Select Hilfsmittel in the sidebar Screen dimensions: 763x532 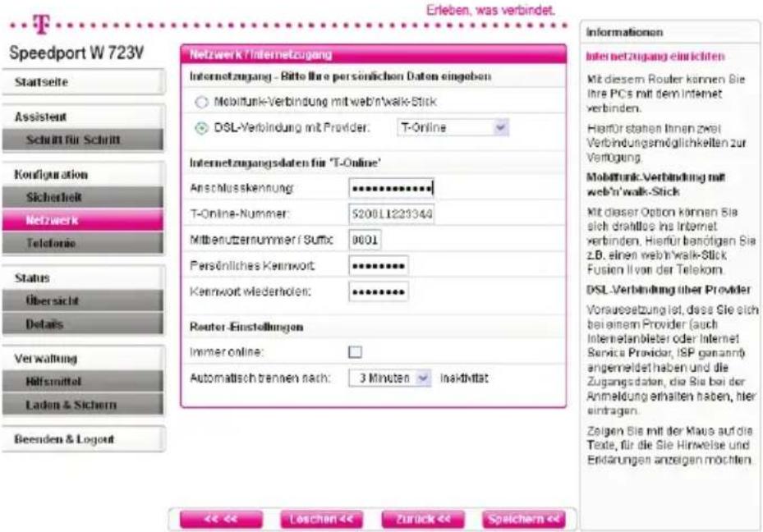coord(83,382)
